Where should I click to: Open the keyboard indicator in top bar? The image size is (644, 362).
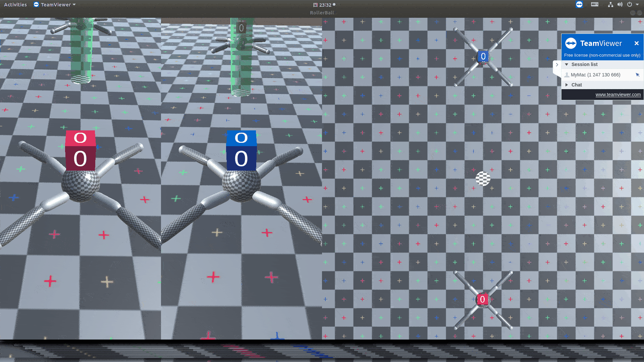click(x=595, y=4)
